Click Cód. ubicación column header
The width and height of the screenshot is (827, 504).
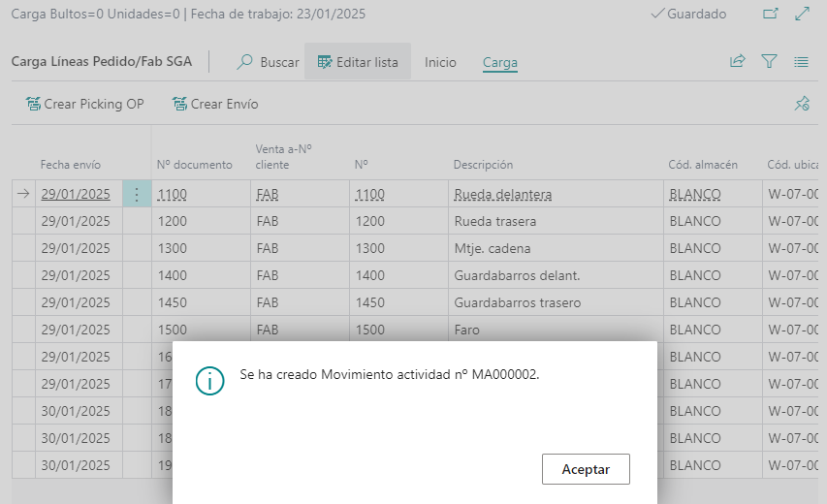[x=792, y=165]
